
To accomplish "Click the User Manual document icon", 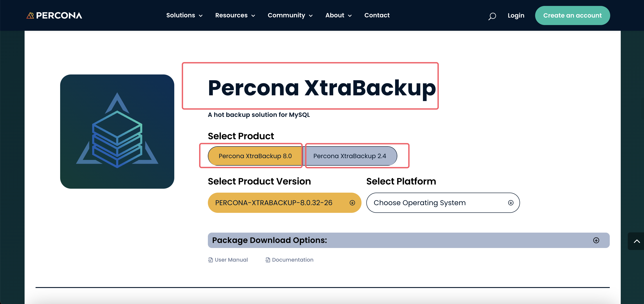I will 210,260.
